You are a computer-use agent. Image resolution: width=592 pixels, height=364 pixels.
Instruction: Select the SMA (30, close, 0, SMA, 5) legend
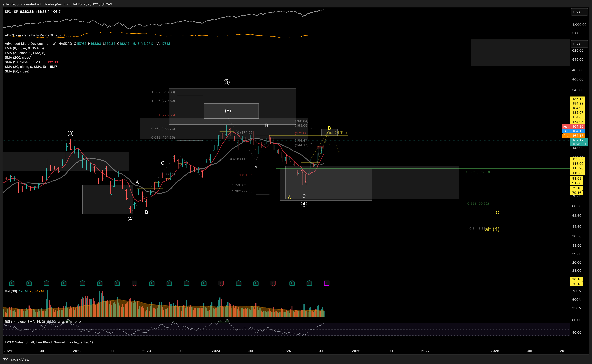[x=25, y=67]
